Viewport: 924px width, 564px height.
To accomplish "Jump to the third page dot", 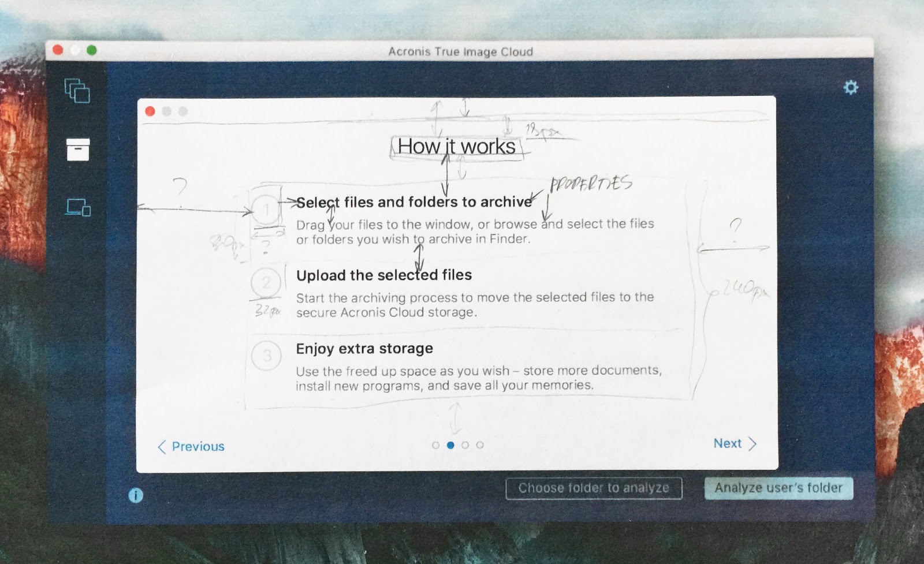I will tap(465, 445).
